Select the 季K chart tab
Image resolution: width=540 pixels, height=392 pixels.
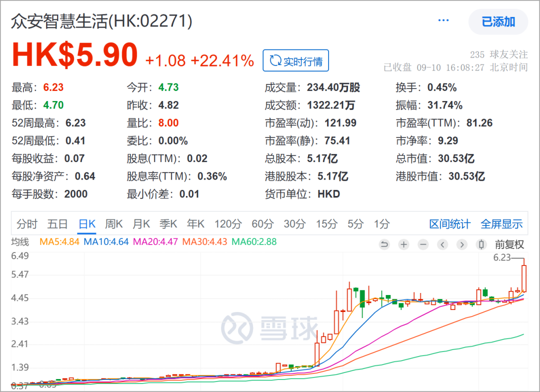(168, 224)
